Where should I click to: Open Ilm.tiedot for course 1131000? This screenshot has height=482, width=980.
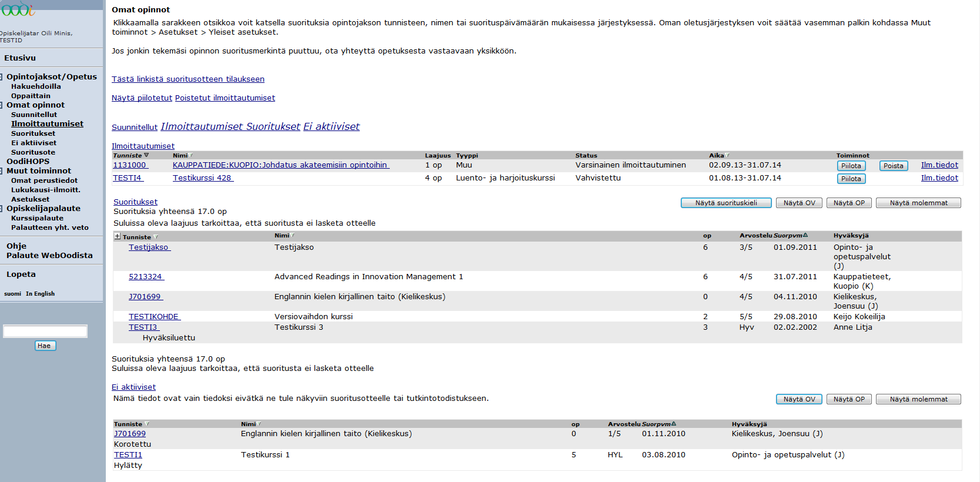939,165
